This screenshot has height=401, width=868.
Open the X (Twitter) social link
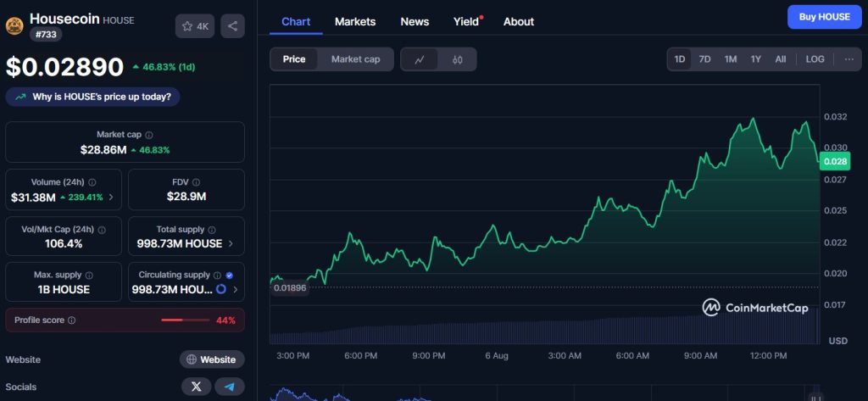[x=197, y=387]
